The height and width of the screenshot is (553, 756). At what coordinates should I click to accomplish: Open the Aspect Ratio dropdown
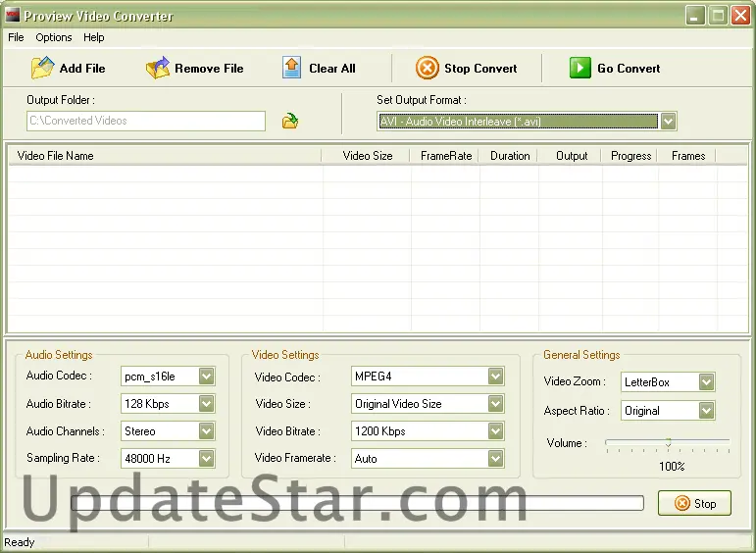coord(706,411)
